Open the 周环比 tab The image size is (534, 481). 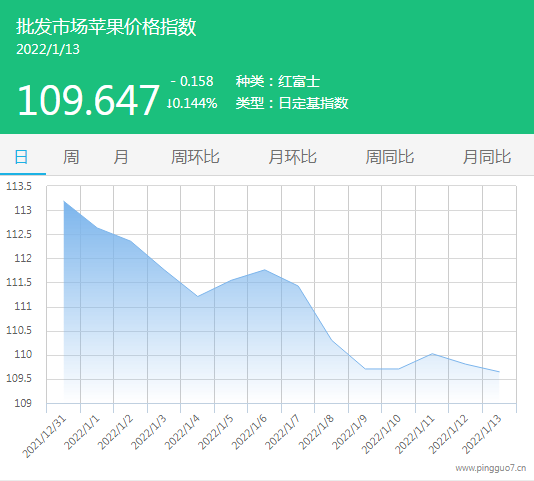(195, 157)
